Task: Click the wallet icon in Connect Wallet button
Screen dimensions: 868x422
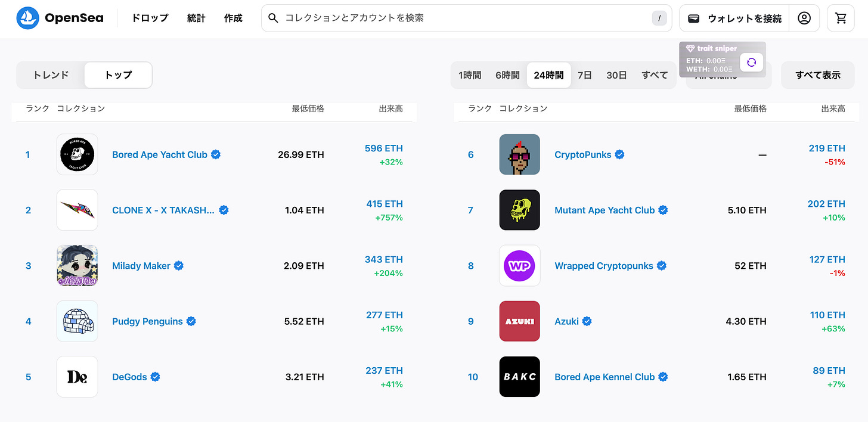Action: click(693, 18)
